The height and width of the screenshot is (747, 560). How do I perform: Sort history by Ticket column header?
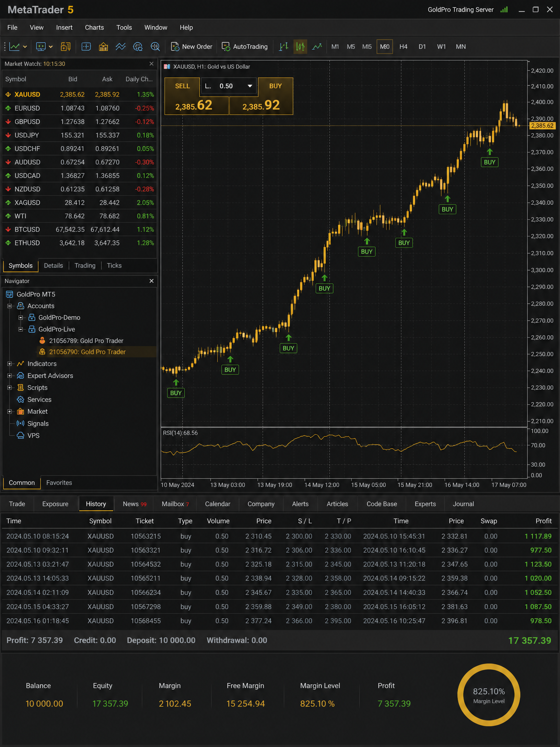pos(145,521)
